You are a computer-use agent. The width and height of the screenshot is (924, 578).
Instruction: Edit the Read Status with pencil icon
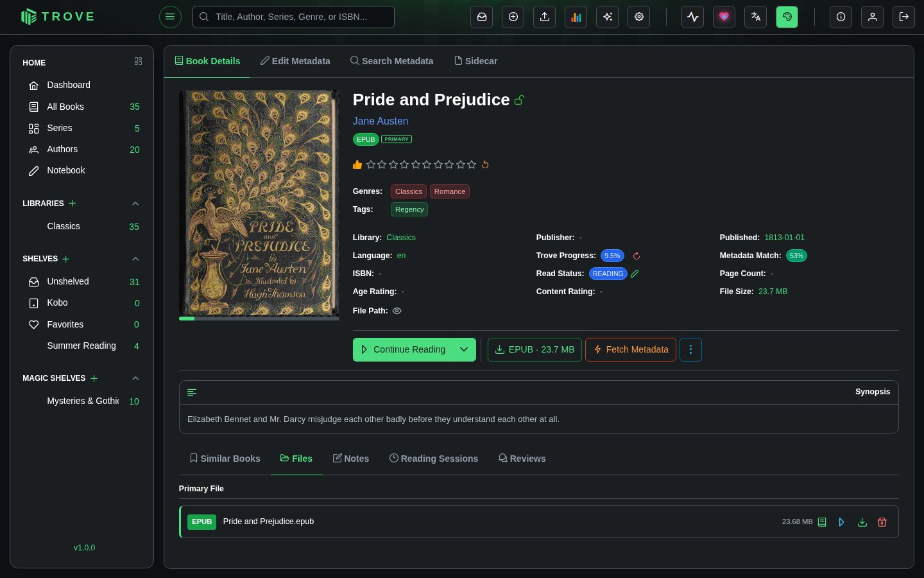tap(635, 274)
